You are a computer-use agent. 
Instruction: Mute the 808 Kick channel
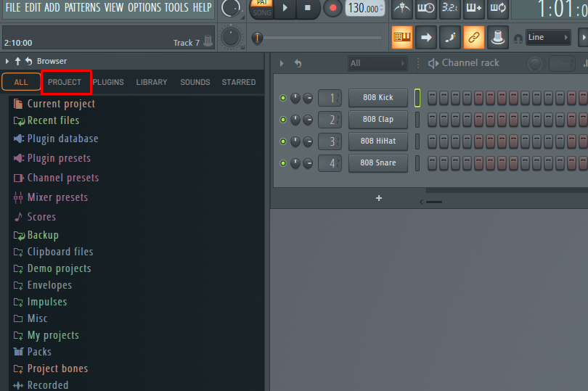point(283,98)
